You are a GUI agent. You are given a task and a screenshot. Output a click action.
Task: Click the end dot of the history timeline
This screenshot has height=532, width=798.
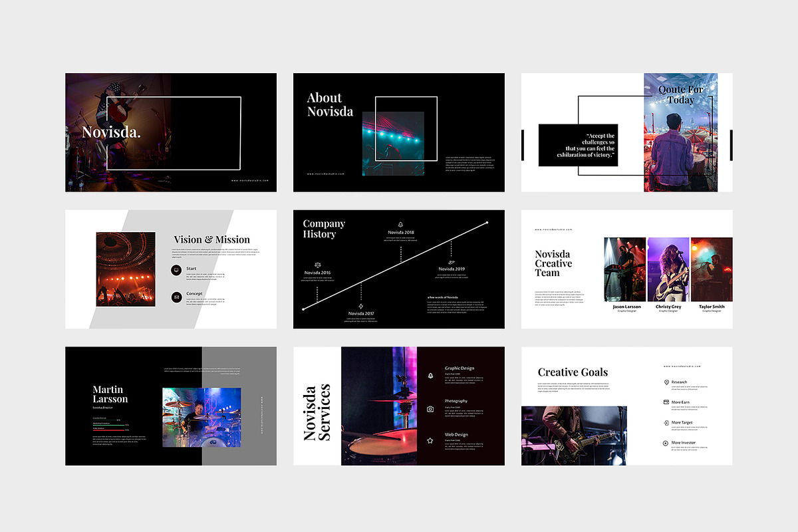(487, 223)
